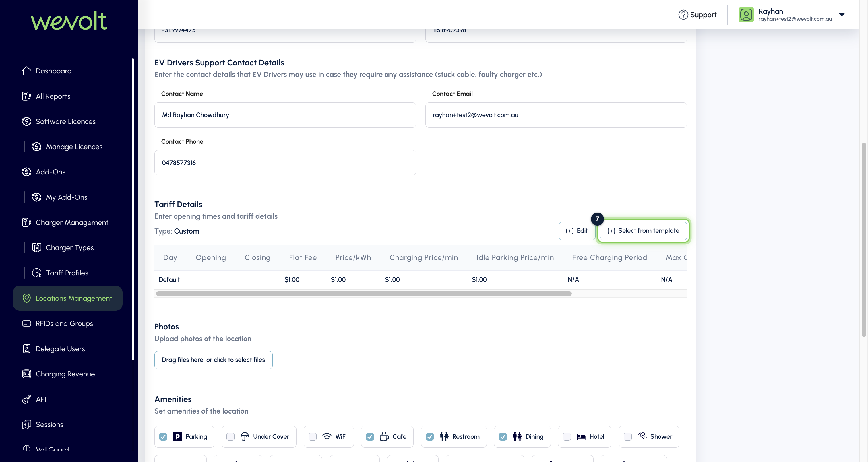Disable the Dining amenity checkbox

[x=503, y=437]
